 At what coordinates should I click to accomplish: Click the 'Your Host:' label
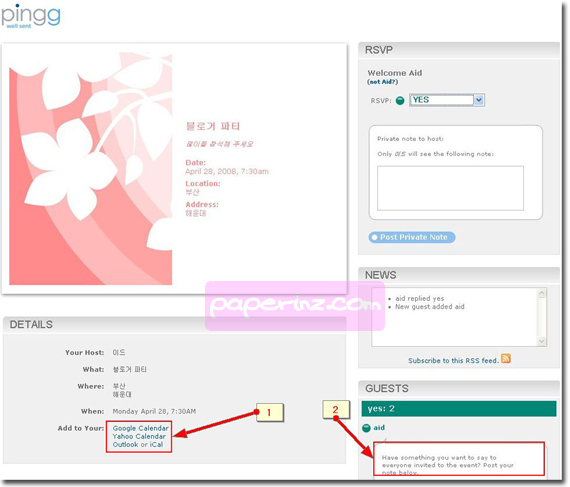point(84,353)
